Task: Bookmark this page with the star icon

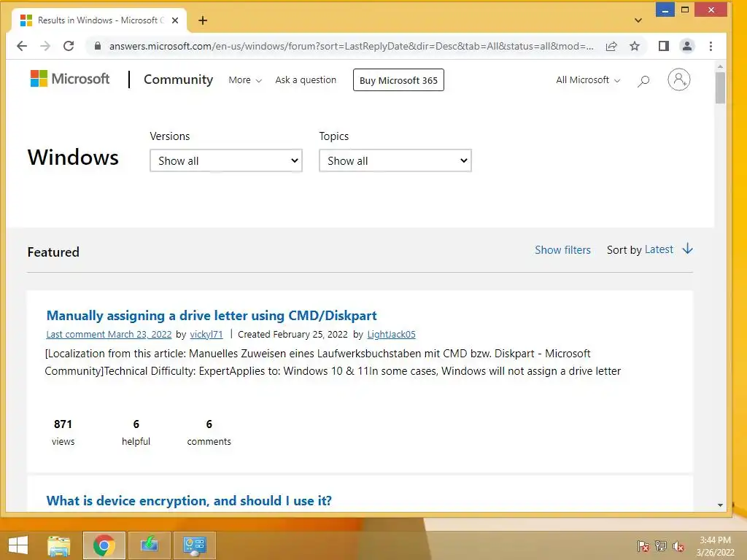Action: click(635, 46)
